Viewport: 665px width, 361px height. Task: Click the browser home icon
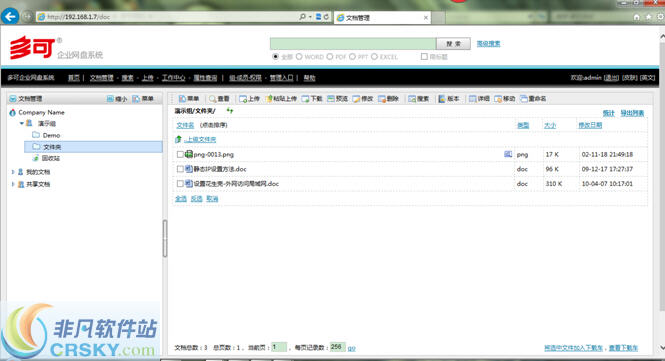click(636, 17)
